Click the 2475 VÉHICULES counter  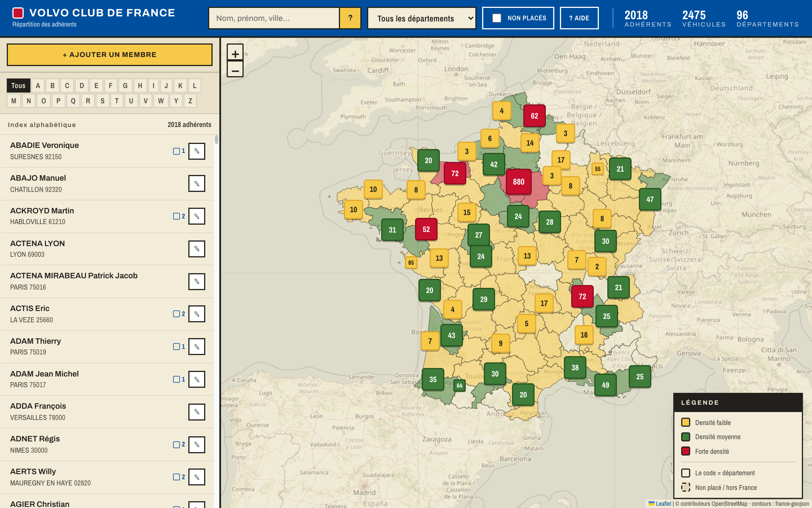pos(704,18)
